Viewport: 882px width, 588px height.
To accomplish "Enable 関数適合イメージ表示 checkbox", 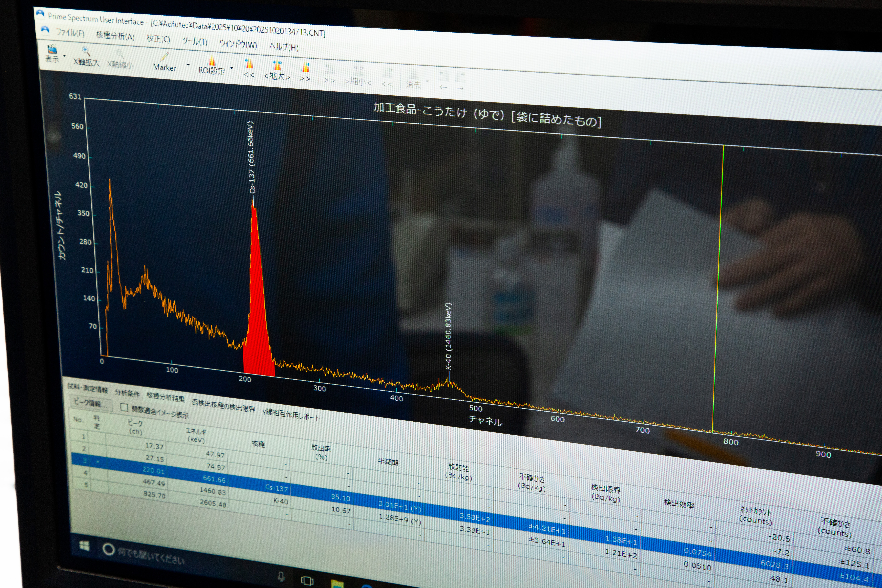I will pos(124,408).
